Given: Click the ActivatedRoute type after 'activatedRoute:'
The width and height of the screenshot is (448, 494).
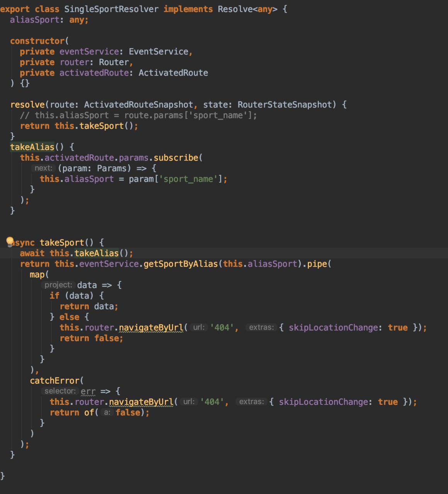Looking at the screenshot, I should [x=173, y=73].
